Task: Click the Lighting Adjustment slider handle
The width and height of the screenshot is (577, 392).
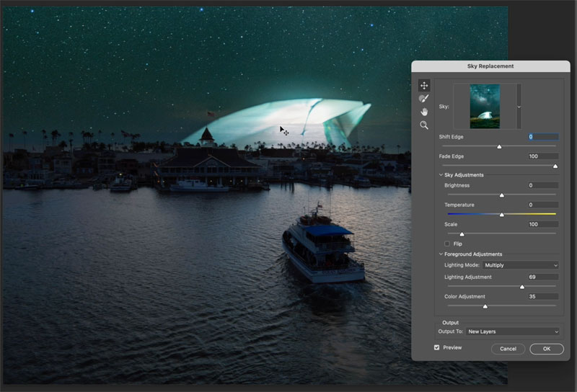Action: click(521, 287)
